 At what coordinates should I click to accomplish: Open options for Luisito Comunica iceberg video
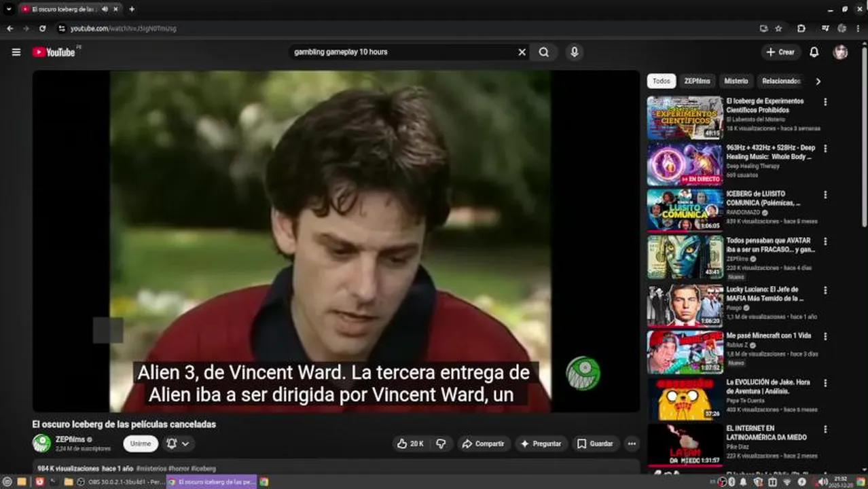point(825,194)
